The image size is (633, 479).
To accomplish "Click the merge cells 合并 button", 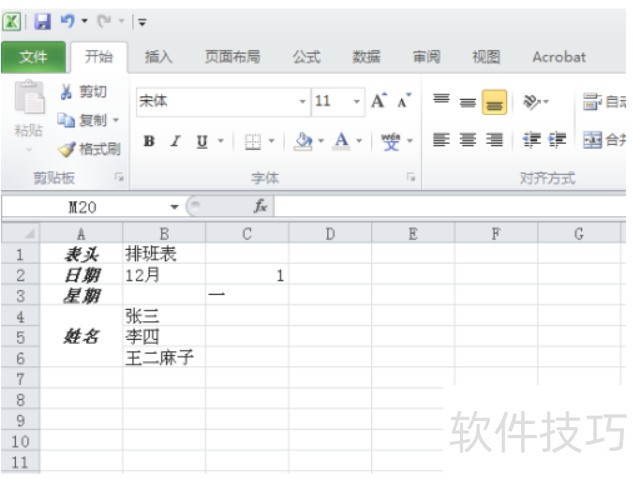I will pos(604,140).
